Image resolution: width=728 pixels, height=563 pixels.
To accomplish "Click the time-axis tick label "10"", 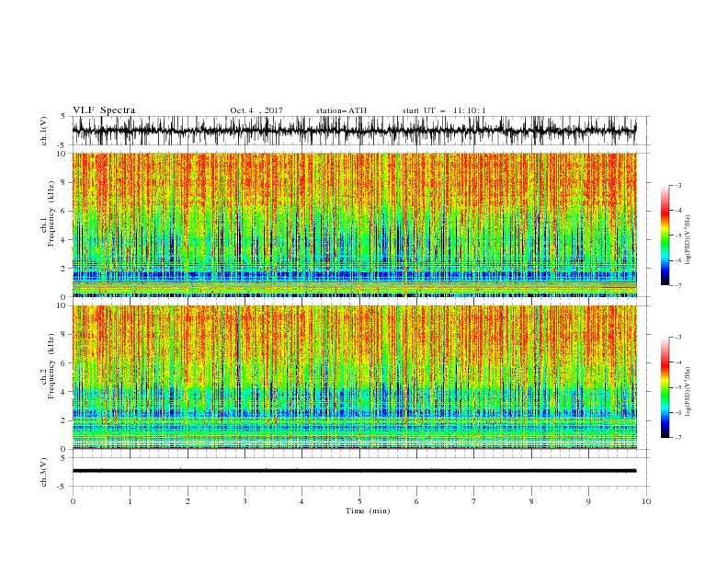I will click(x=646, y=501).
